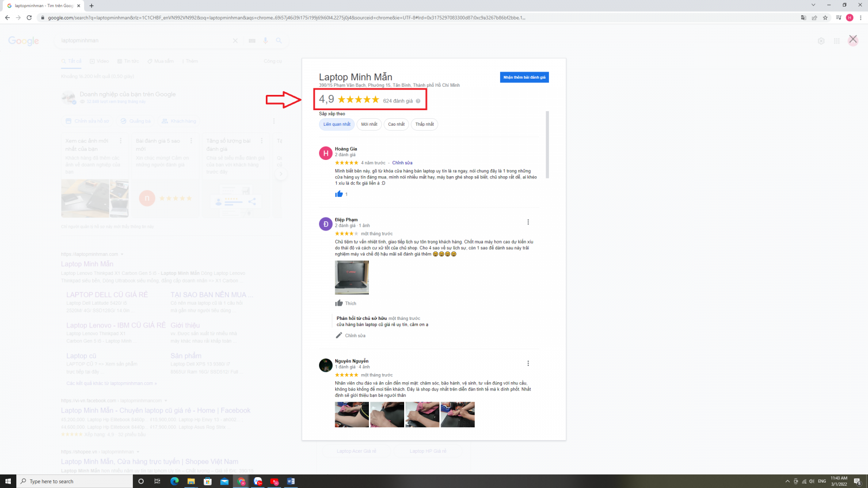Open Microsoft Store from taskbar
Screen dimensions: 868x488
click(x=208, y=481)
